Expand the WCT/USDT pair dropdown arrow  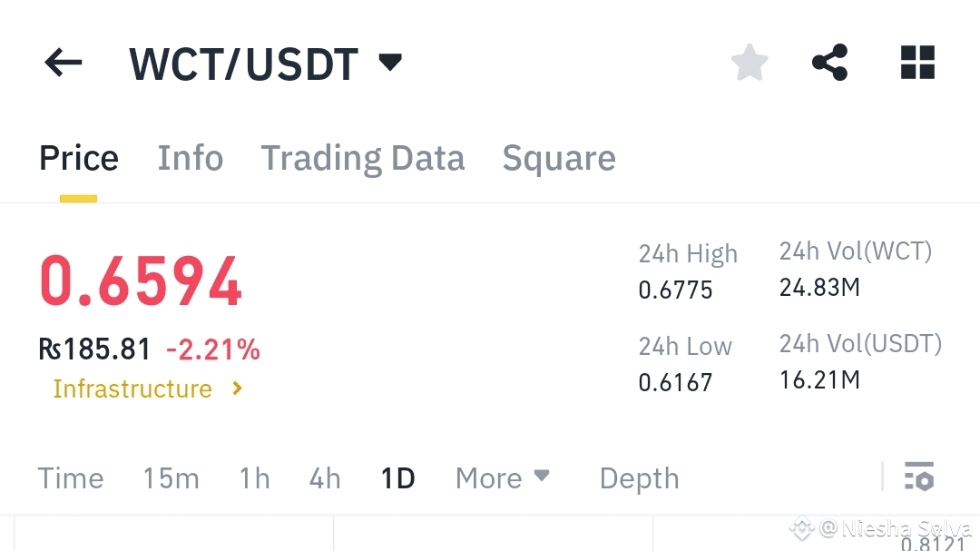coord(390,63)
